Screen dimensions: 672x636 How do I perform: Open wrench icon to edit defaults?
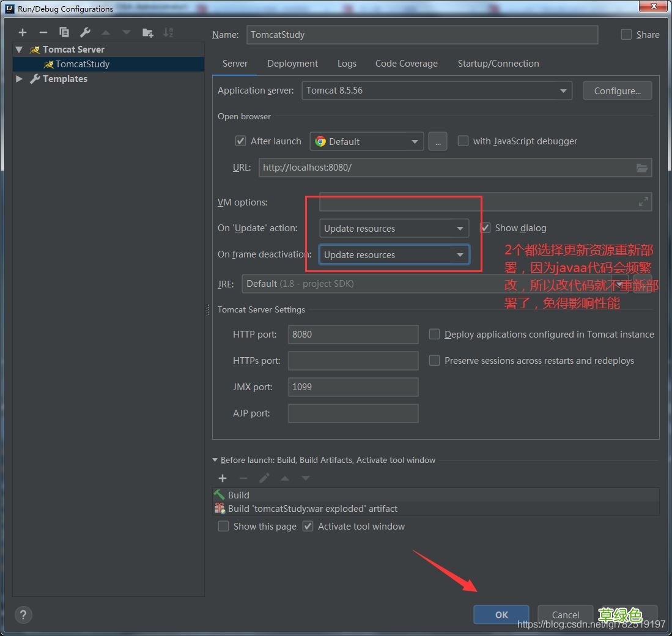coord(85,32)
